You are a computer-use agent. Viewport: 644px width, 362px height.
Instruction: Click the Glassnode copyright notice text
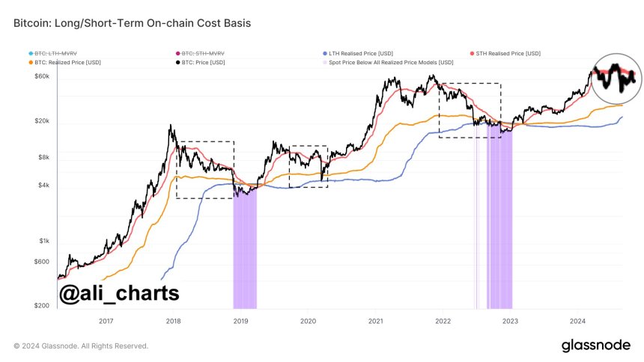81,346
